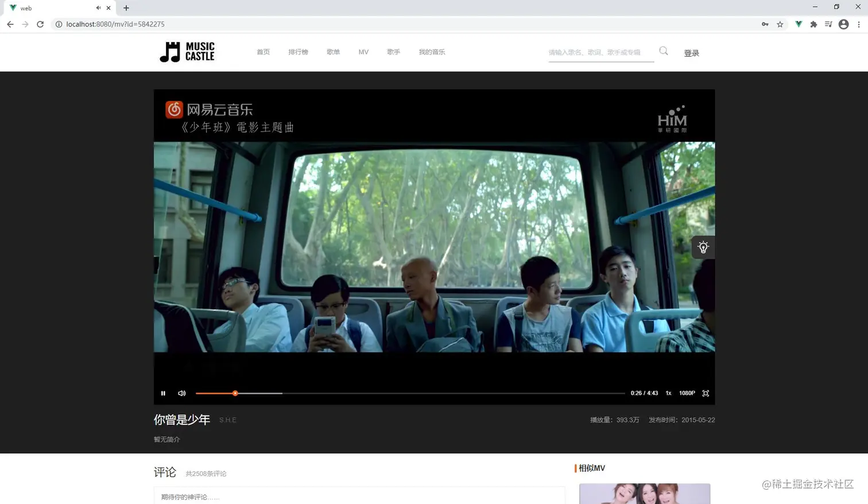This screenshot has height=504, width=868.
Task: Pause the video playback
Action: coord(163,393)
